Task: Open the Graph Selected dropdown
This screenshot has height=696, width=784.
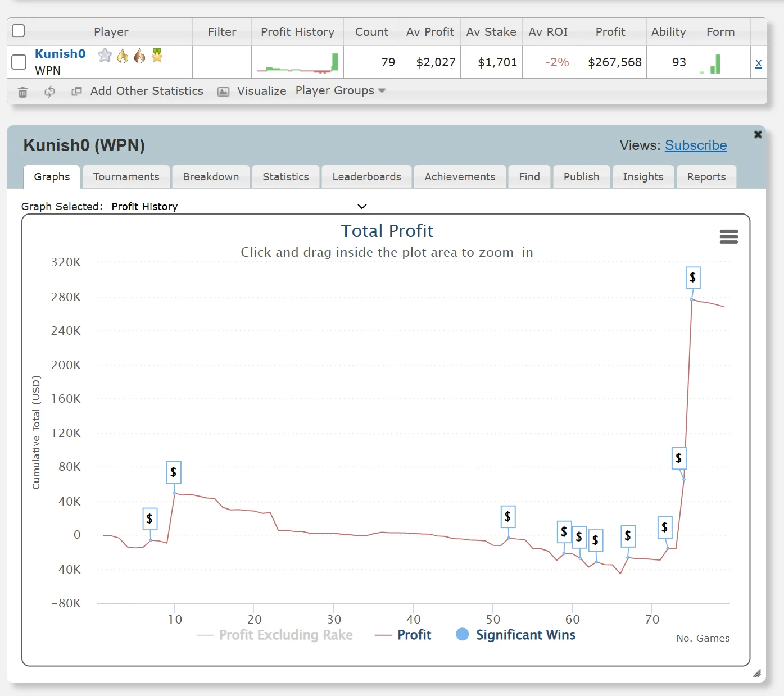Action: tap(239, 206)
